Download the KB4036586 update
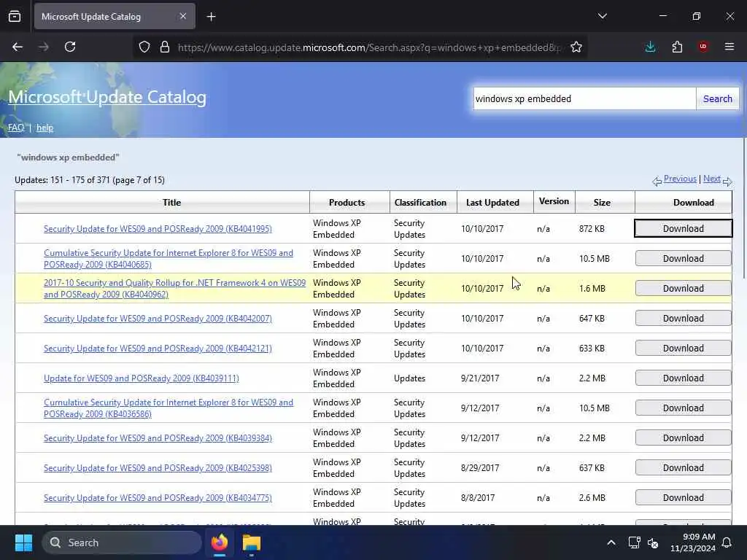 click(683, 408)
